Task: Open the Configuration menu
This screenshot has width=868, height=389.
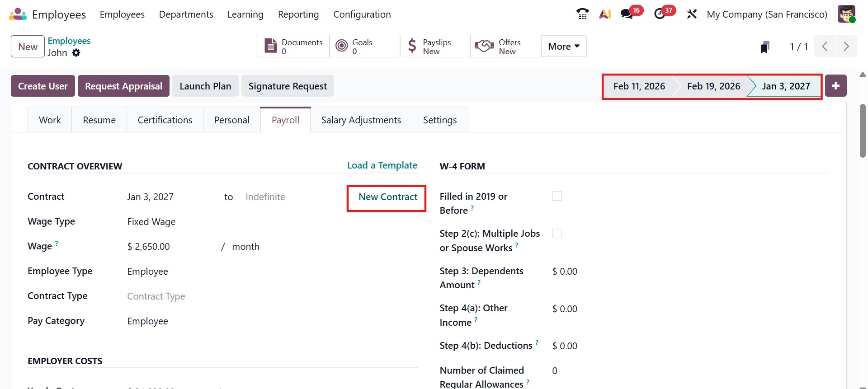Action: (362, 14)
